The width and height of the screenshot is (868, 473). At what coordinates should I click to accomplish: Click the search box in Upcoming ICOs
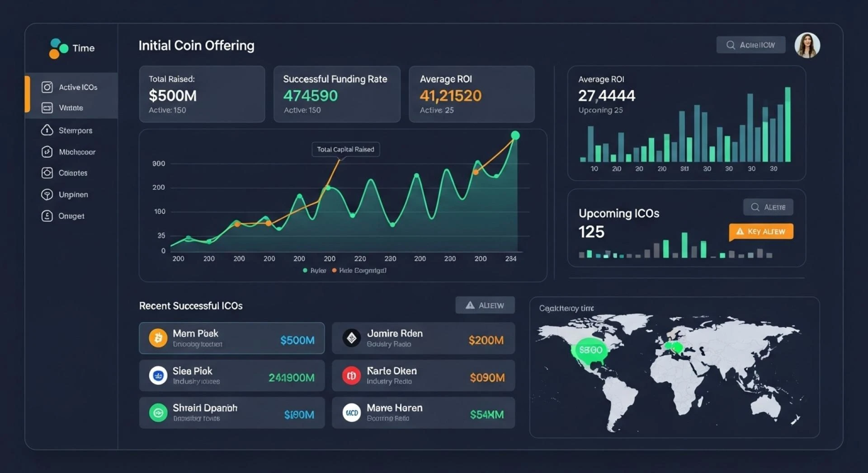point(768,207)
